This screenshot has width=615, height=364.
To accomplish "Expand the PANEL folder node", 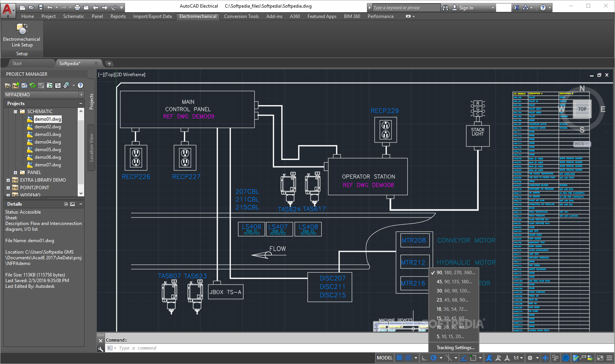I will pyautogui.click(x=15, y=172).
